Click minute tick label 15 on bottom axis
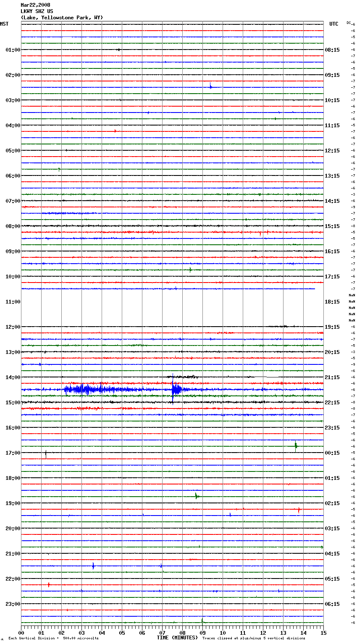The image size is (357, 644). pyautogui.click(x=323, y=633)
